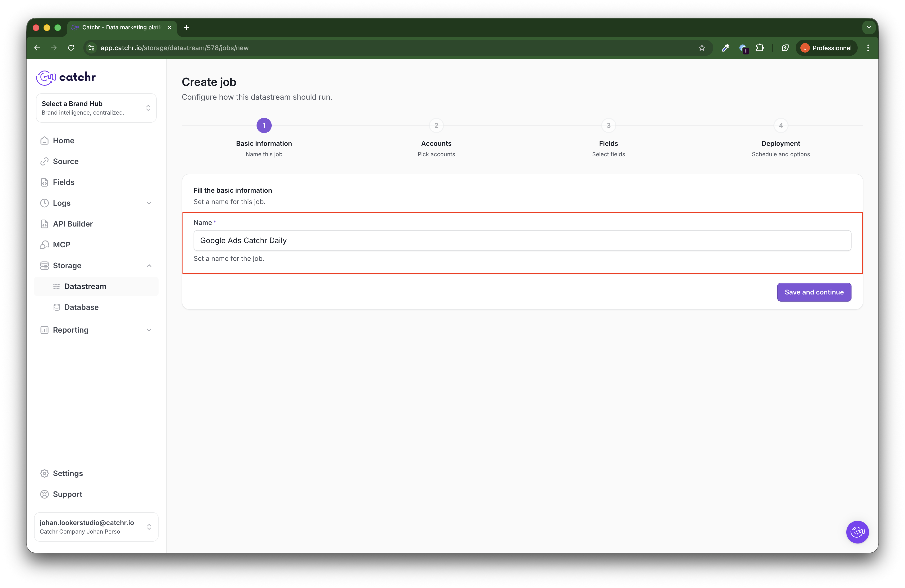Expand the Logs submenu
905x588 pixels.
click(x=149, y=203)
